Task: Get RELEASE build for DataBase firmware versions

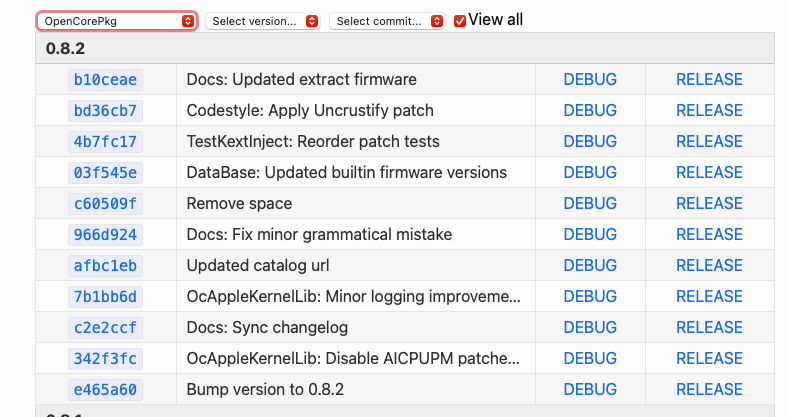Action: [x=709, y=173]
